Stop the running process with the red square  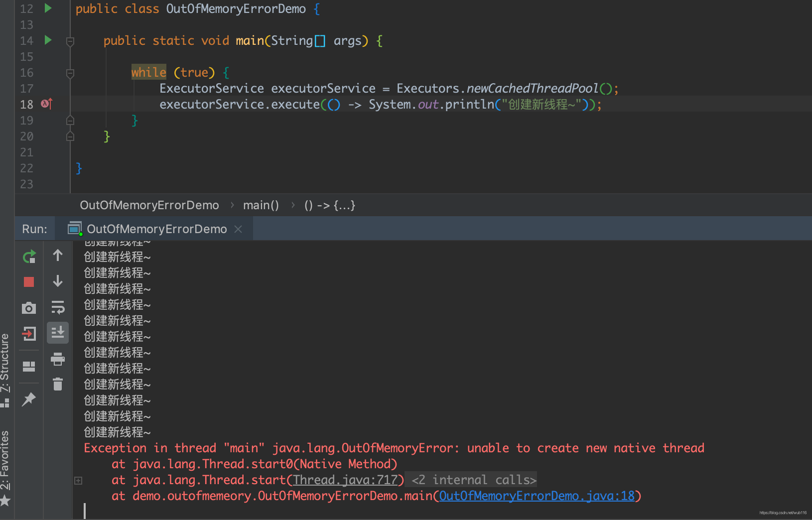[29, 282]
